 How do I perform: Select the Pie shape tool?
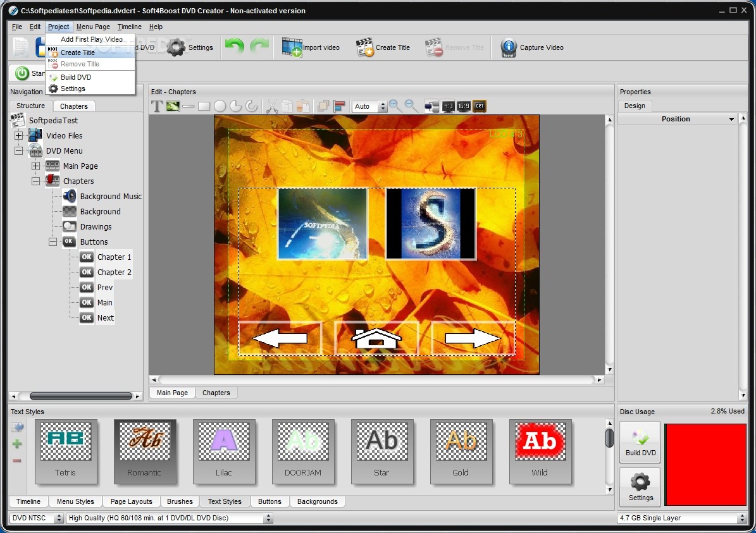click(x=236, y=106)
